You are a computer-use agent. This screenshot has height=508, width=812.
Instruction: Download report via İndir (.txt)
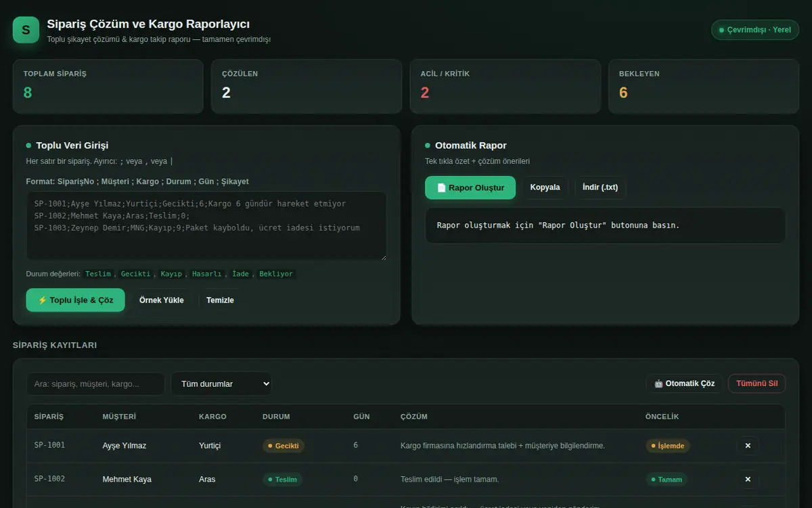click(x=600, y=188)
